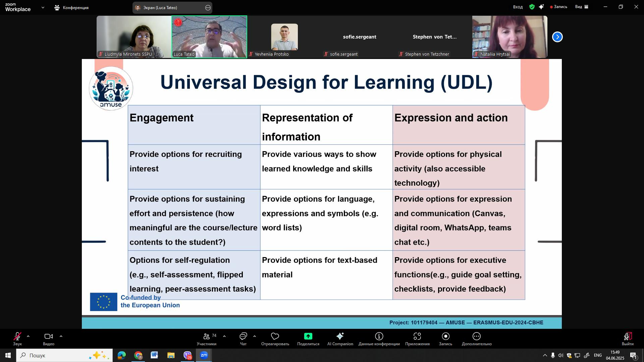Open Windows notification center
Screen dimensions: 644x362
[634, 355]
